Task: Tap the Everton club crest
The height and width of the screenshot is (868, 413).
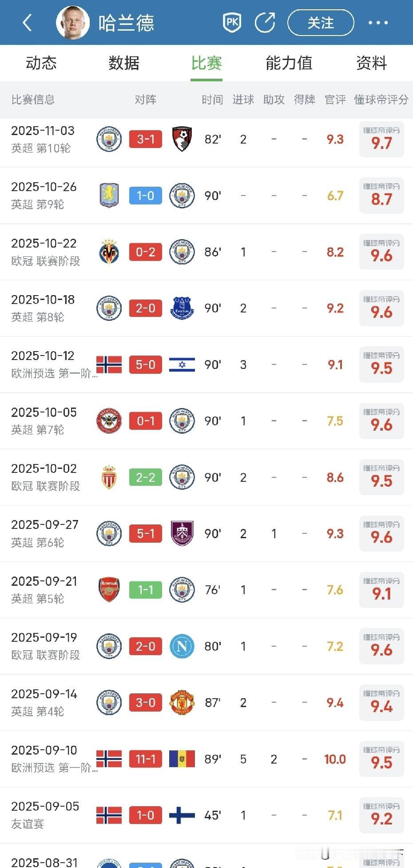Action: coord(182,308)
